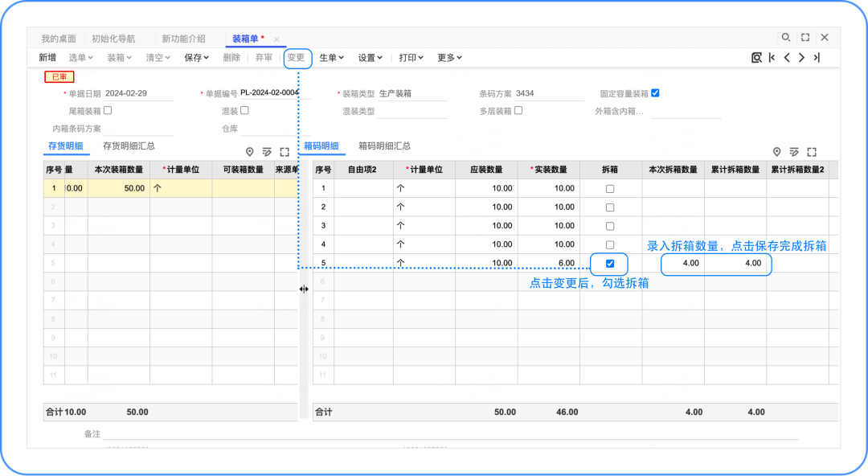Expand the 存货明细 grid to fullscreen
Screen dimensions: 868x476
pyautogui.click(x=285, y=152)
